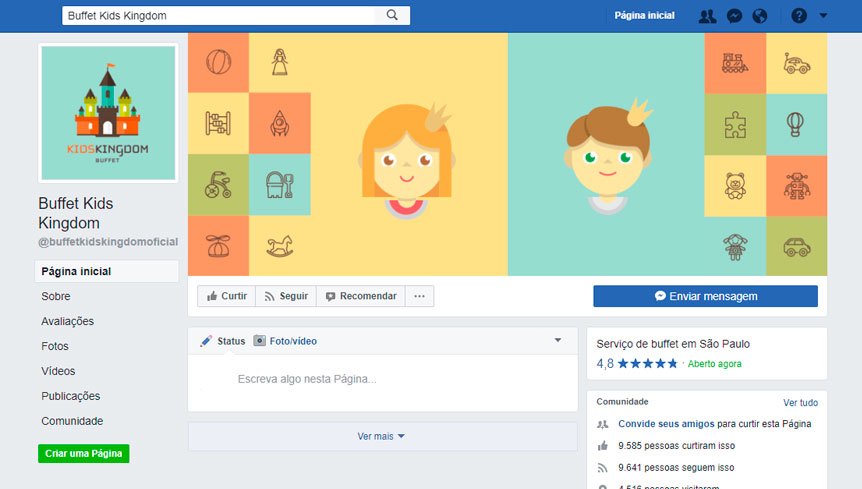
Task: Click the Curtir button
Action: pyautogui.click(x=226, y=296)
